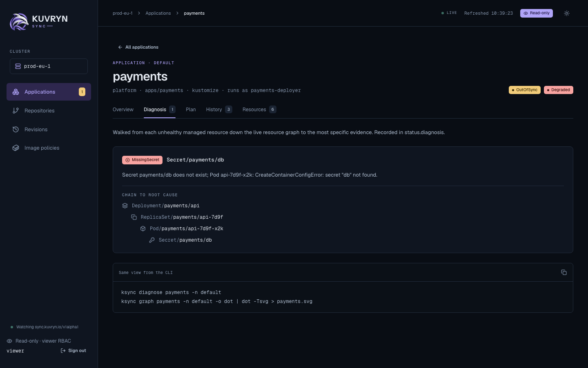The width and height of the screenshot is (588, 368).
Task: Click the MissingSecret diagnosis tag
Action: tap(142, 160)
